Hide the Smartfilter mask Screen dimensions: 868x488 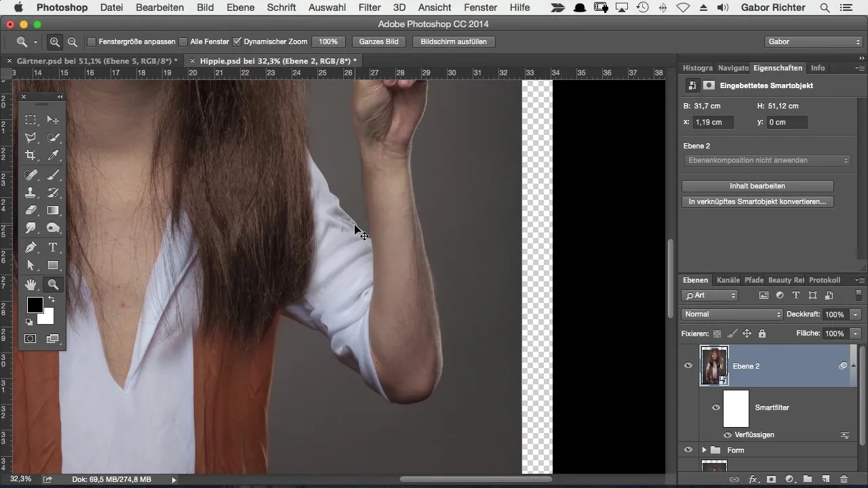pyautogui.click(x=715, y=407)
